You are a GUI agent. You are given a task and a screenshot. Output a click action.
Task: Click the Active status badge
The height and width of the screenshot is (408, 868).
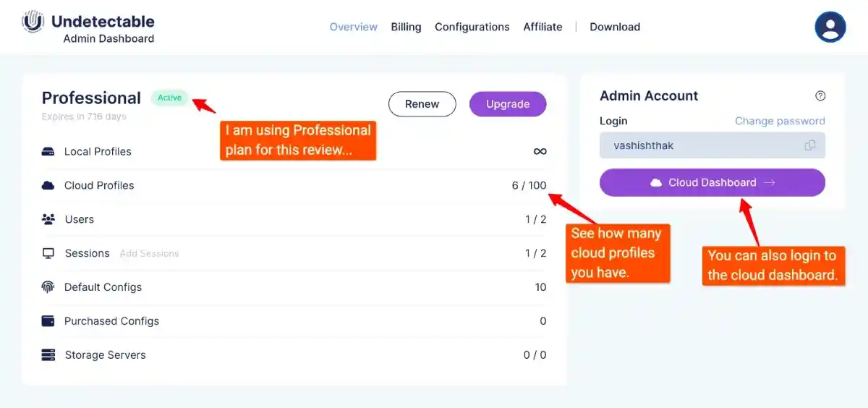[x=170, y=98]
